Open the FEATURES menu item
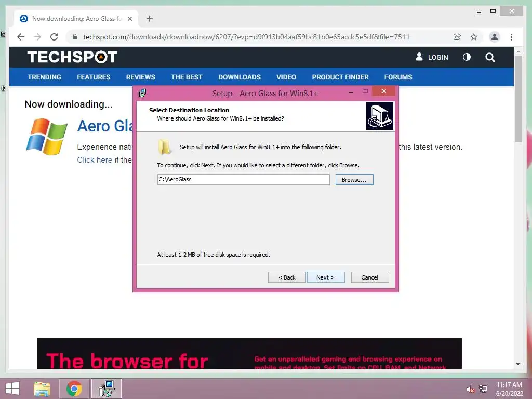This screenshot has width=532, height=399. pos(94,77)
